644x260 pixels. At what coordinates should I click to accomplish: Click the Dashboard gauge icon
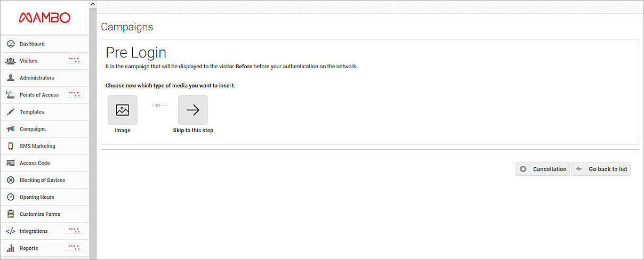tap(10, 44)
